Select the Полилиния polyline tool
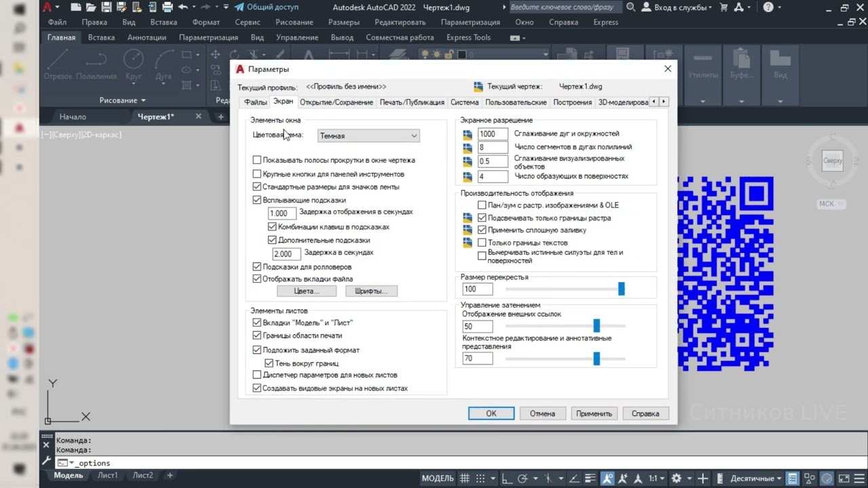The width and height of the screenshot is (868, 488). (96, 65)
